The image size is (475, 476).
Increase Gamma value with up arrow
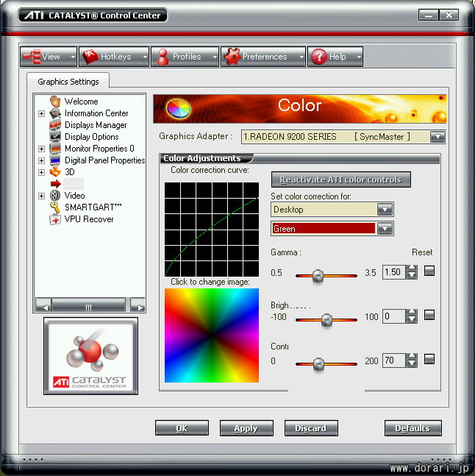412,268
